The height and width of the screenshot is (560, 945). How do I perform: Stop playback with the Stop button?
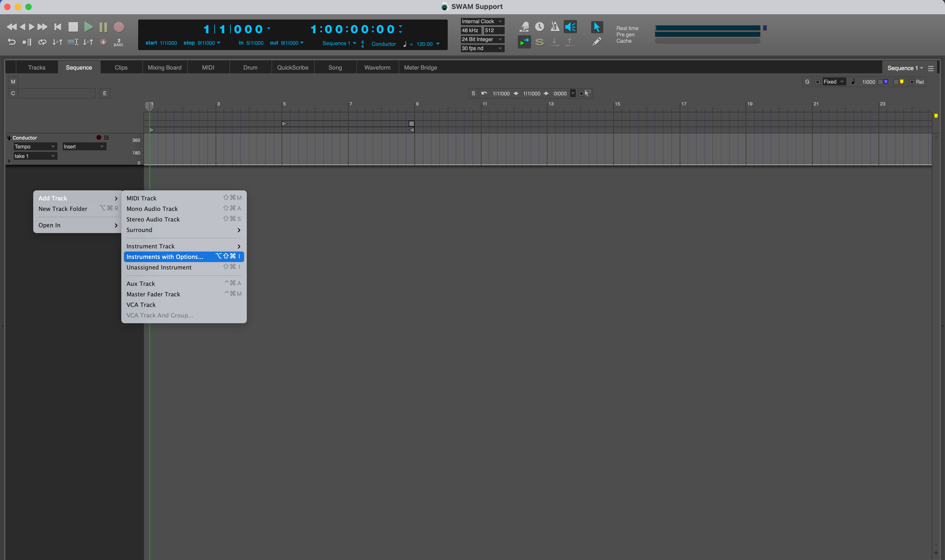pyautogui.click(x=73, y=27)
